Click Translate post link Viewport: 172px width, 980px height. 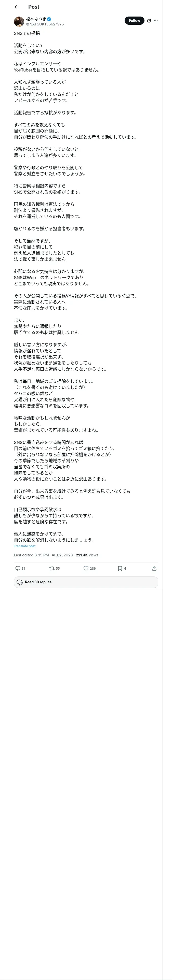[x=24, y=546]
